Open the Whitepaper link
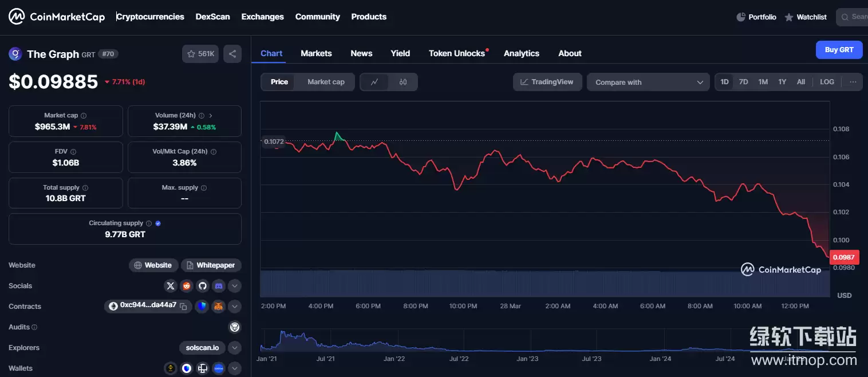 click(211, 265)
